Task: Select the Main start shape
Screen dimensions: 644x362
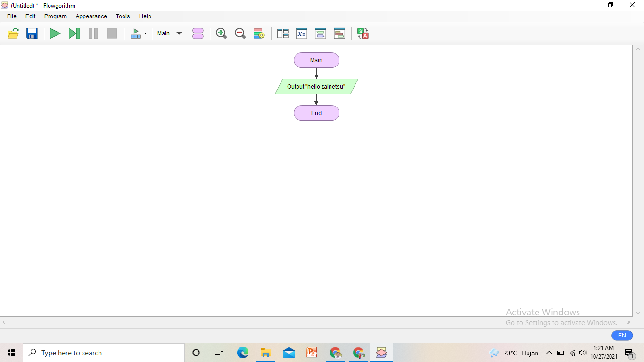Action: click(316, 60)
